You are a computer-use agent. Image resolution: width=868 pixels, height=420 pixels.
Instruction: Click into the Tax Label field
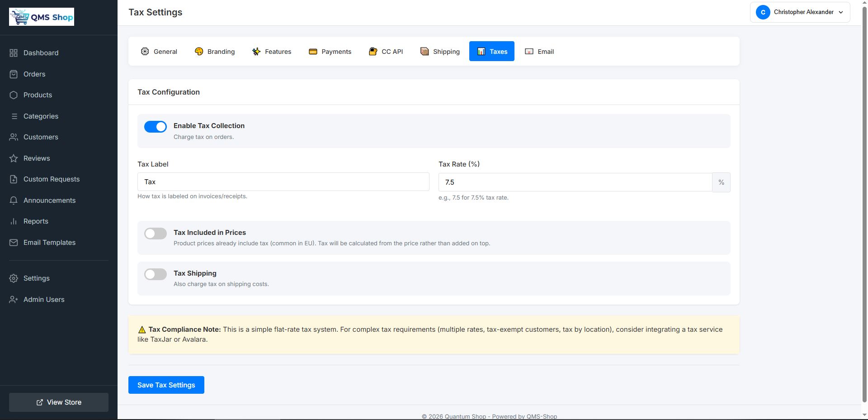(283, 182)
